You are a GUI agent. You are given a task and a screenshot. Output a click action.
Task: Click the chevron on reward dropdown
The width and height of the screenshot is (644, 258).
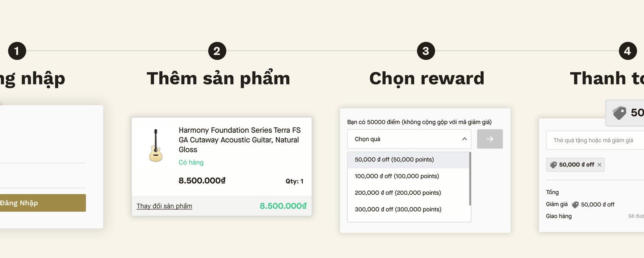coord(464,139)
